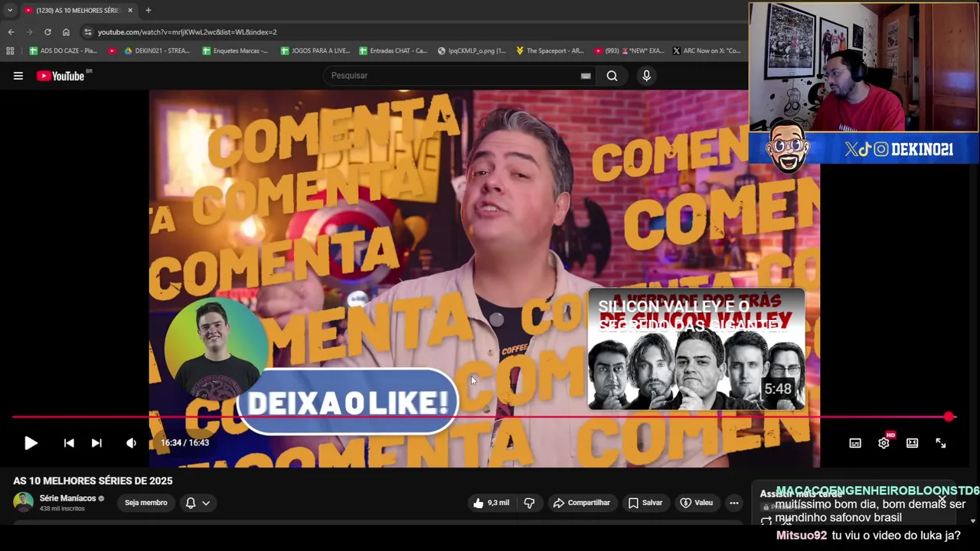This screenshot has height=551, width=980.
Task: Open the Silicon Valley suggested video card
Action: (x=696, y=349)
